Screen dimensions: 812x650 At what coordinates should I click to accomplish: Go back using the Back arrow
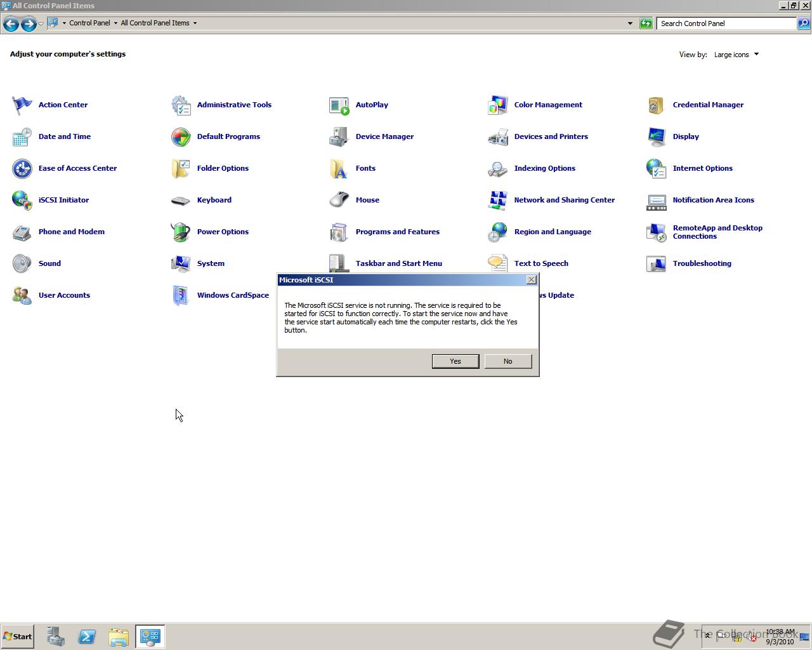(x=11, y=23)
